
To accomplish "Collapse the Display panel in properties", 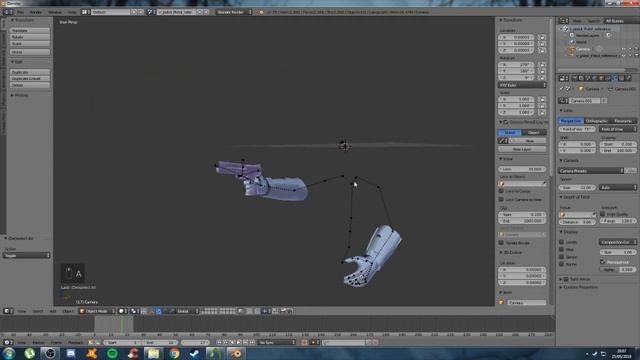I will tap(561, 232).
